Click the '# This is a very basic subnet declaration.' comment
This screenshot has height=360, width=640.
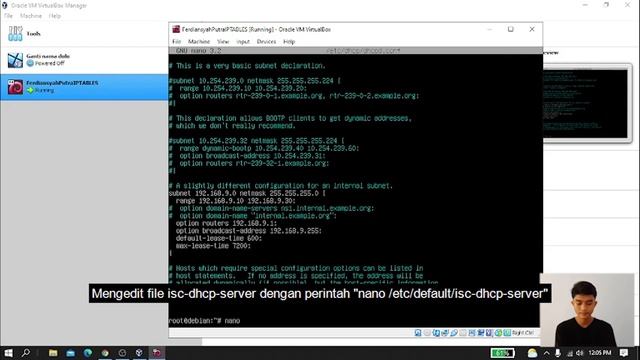pos(247,66)
